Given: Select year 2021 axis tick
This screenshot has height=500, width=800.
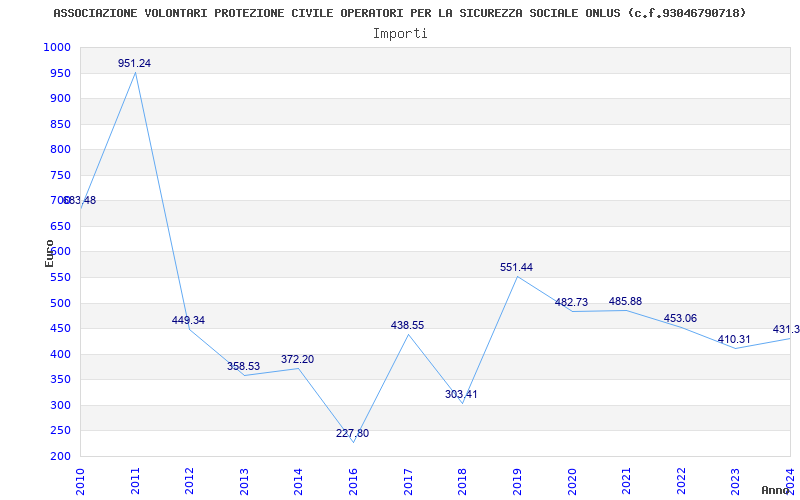Looking at the screenshot, I should coord(627,481).
